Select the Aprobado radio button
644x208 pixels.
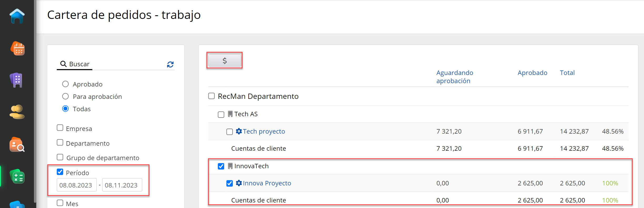(66, 84)
